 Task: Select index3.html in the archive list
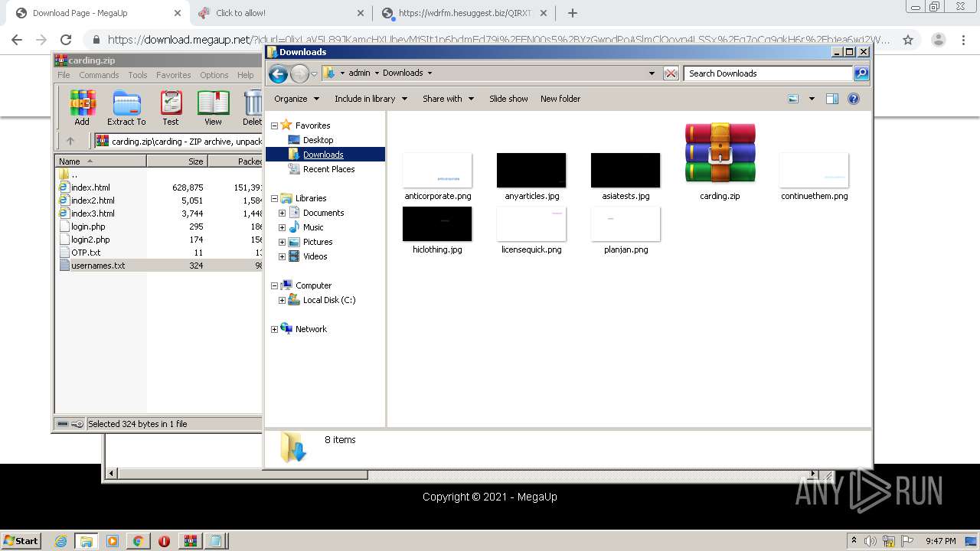(93, 214)
